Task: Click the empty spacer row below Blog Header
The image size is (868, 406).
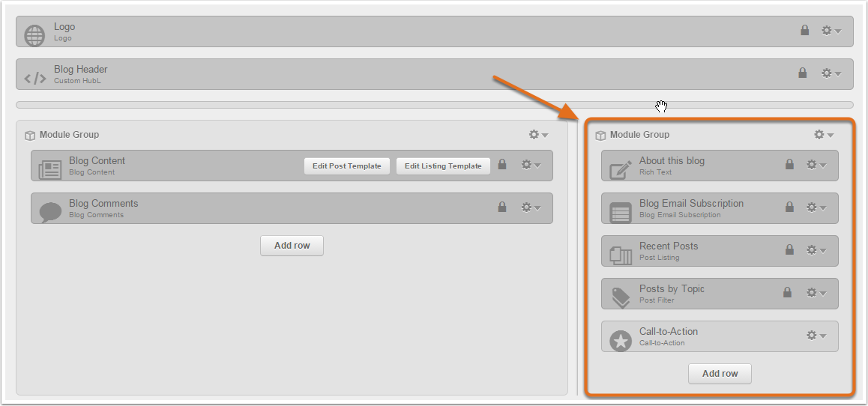Action: (435, 105)
